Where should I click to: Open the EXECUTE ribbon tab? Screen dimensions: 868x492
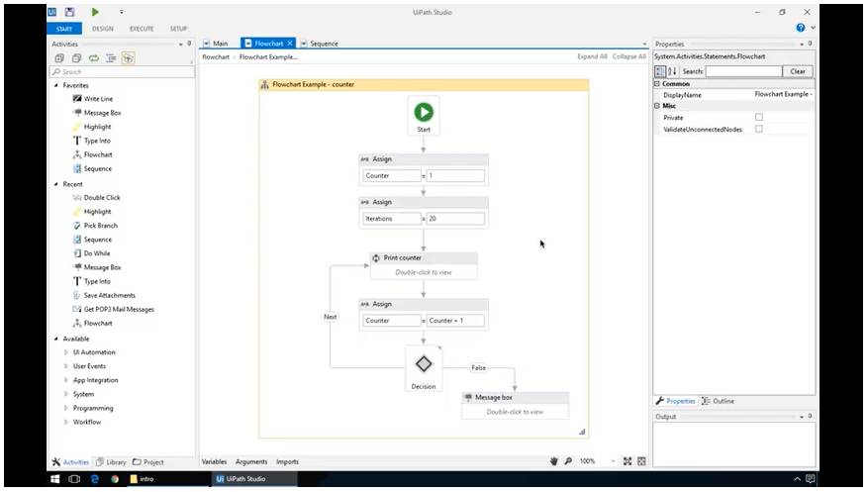coord(142,29)
